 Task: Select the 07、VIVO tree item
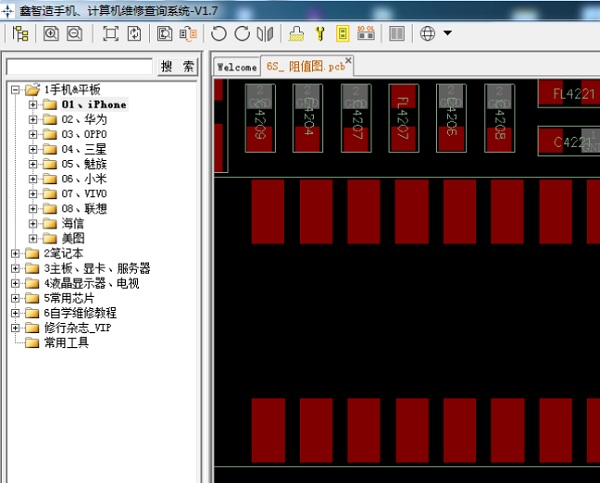pyautogui.click(x=84, y=194)
